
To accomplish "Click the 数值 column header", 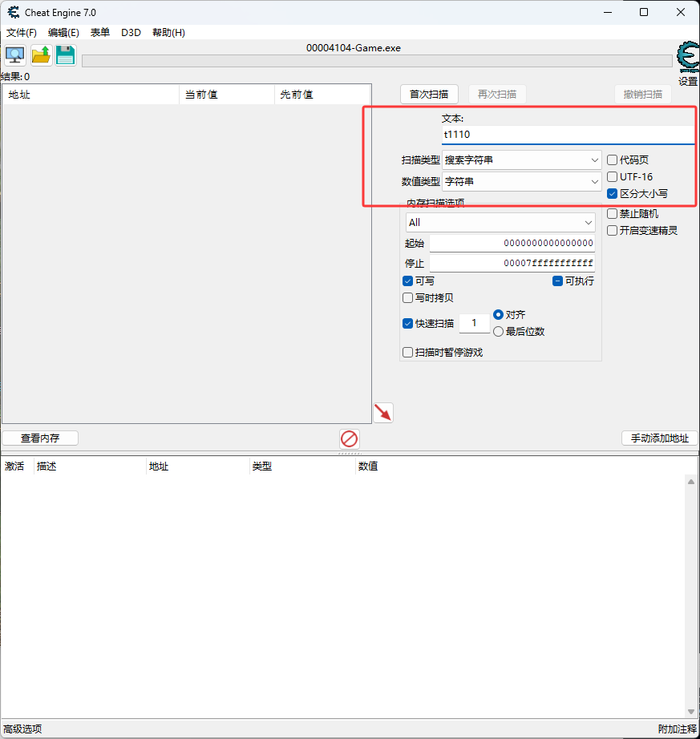I will click(x=368, y=466).
